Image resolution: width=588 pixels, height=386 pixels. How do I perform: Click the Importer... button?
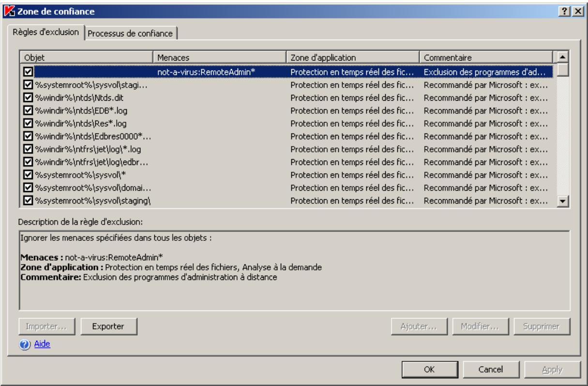point(48,327)
